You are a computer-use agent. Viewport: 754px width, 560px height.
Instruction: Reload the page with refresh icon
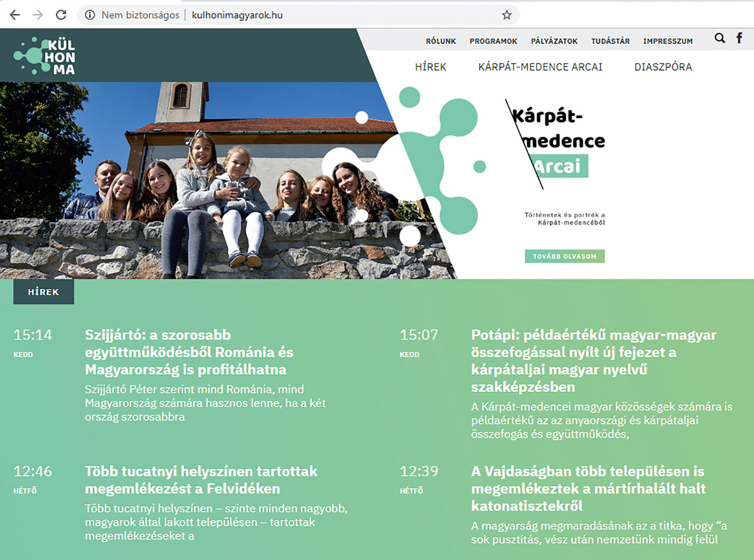[x=61, y=14]
